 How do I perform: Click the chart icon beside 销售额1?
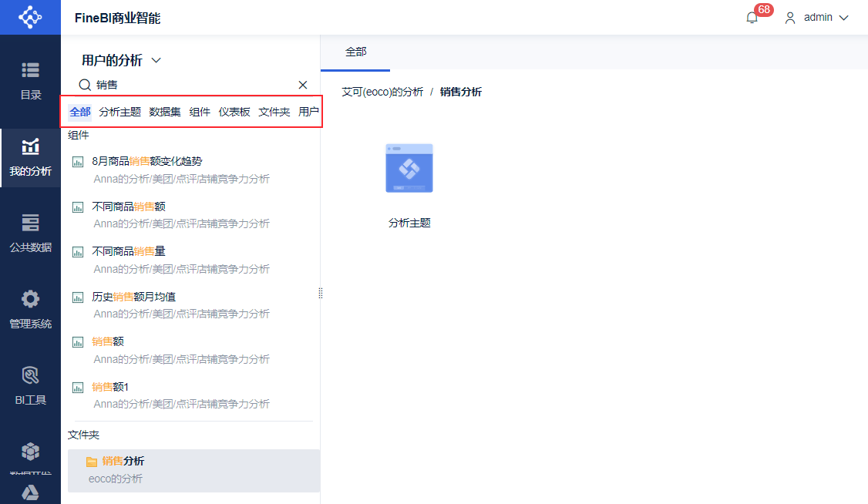coord(78,388)
